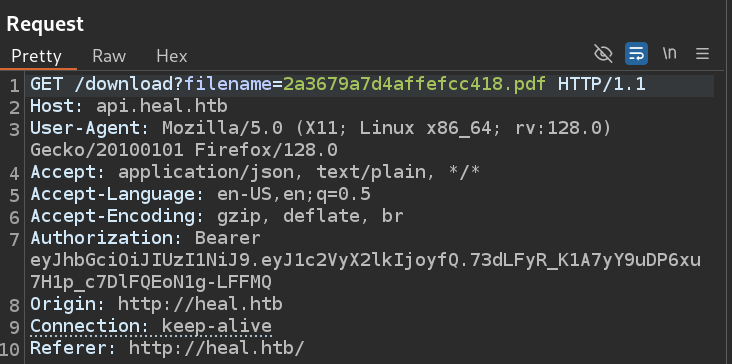Switch to the Raw tab
Image resolution: width=732 pixels, height=364 pixels.
coord(109,56)
